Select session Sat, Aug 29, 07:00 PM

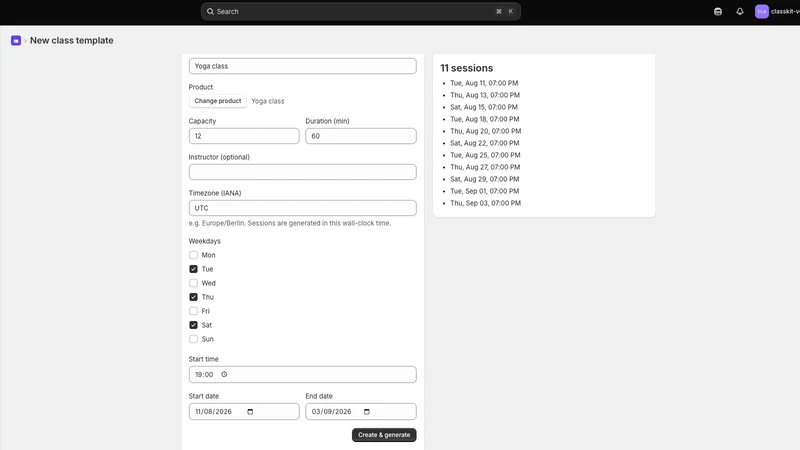coord(485,179)
